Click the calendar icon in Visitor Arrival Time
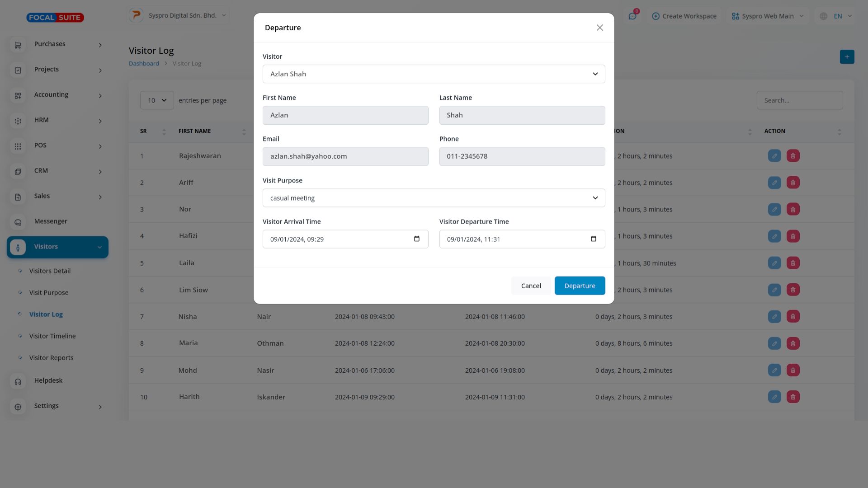 click(x=416, y=239)
